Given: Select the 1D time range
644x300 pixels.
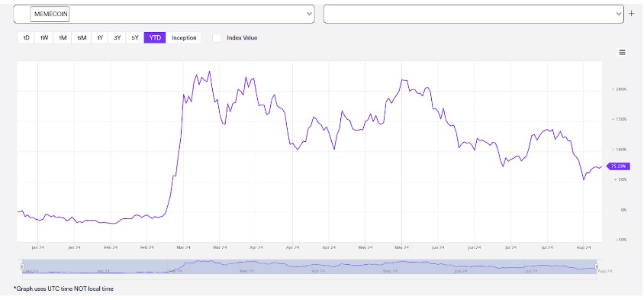Looking at the screenshot, I should pyautogui.click(x=26, y=38).
